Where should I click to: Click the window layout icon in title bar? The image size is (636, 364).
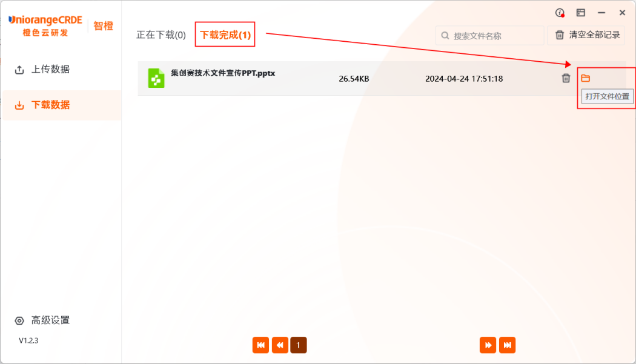click(581, 13)
